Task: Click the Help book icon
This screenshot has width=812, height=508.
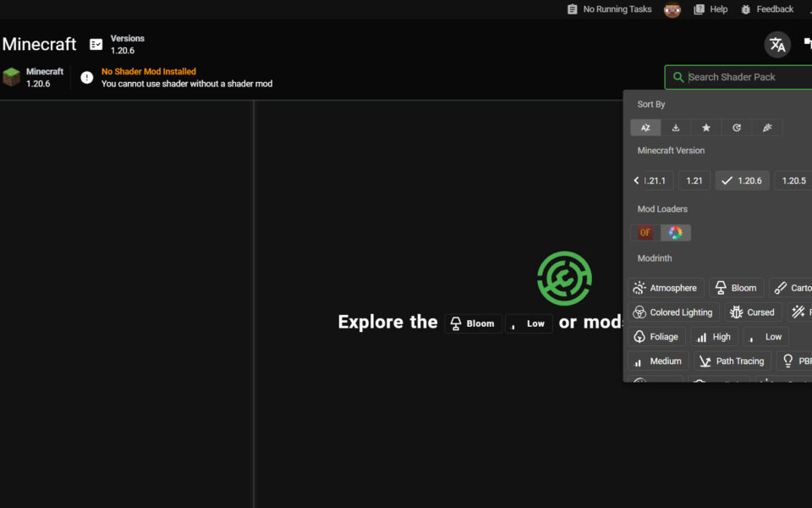Action: pyautogui.click(x=700, y=9)
